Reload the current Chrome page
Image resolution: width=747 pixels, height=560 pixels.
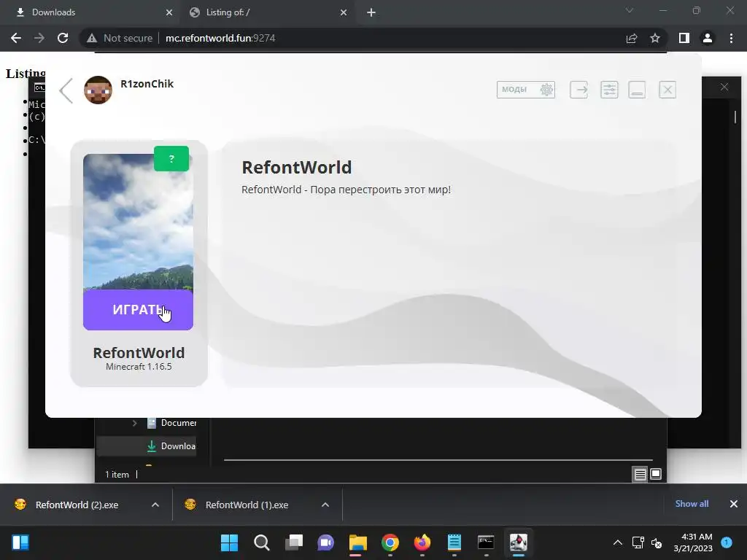(63, 38)
